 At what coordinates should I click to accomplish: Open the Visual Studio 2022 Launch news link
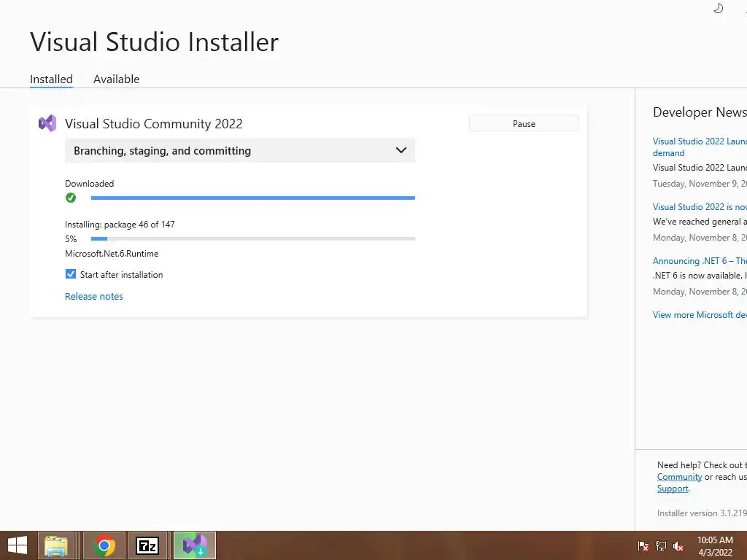(x=700, y=147)
